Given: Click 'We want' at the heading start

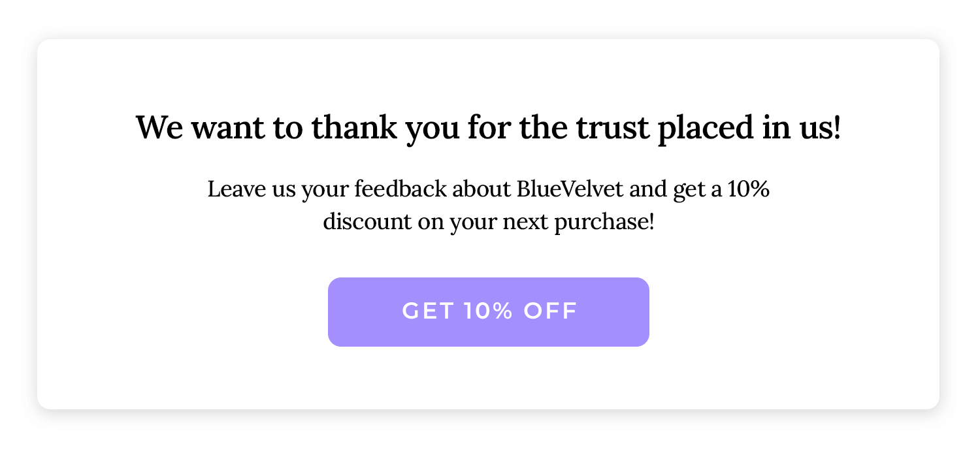Looking at the screenshot, I should coord(200,128).
